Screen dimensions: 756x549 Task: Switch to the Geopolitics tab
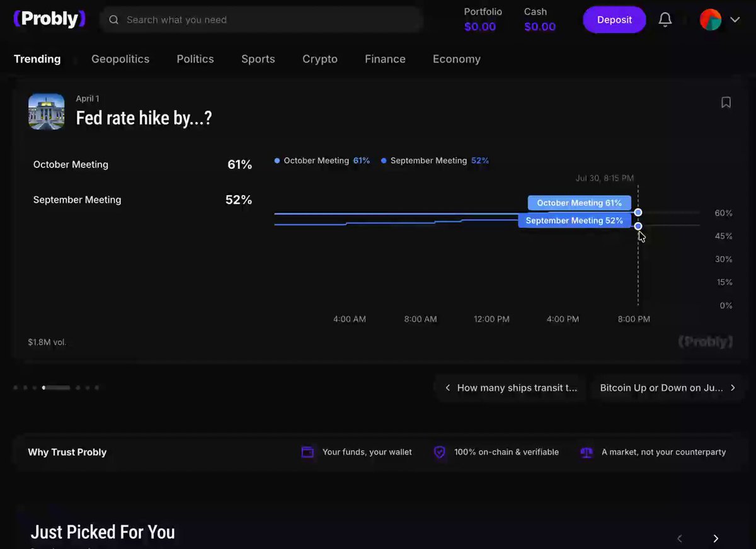pyautogui.click(x=120, y=59)
